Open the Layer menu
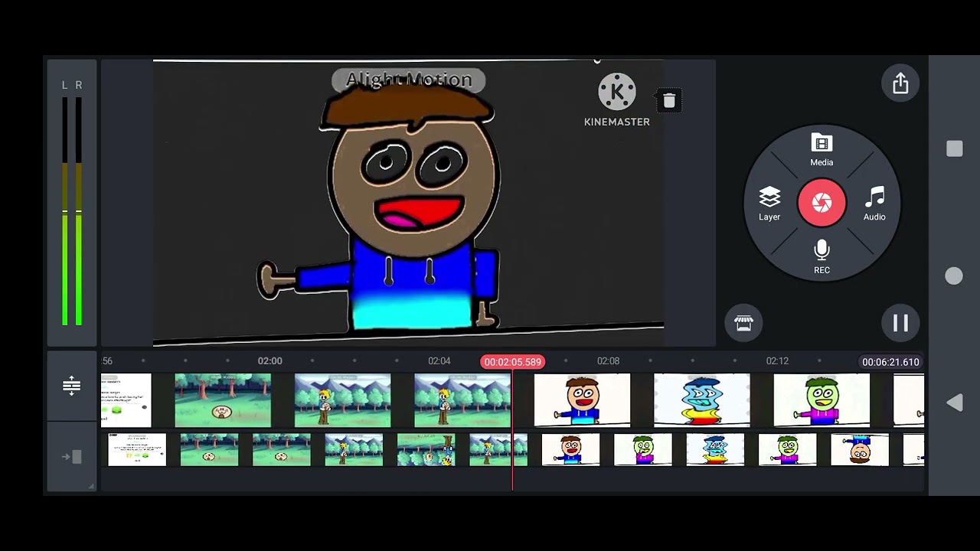Image resolution: width=980 pixels, height=551 pixels. click(769, 204)
